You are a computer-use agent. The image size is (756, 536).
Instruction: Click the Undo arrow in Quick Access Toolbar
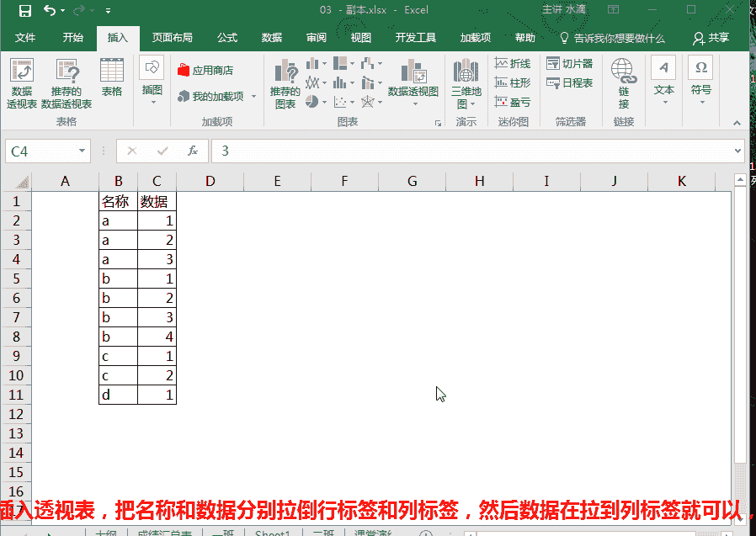49,9
